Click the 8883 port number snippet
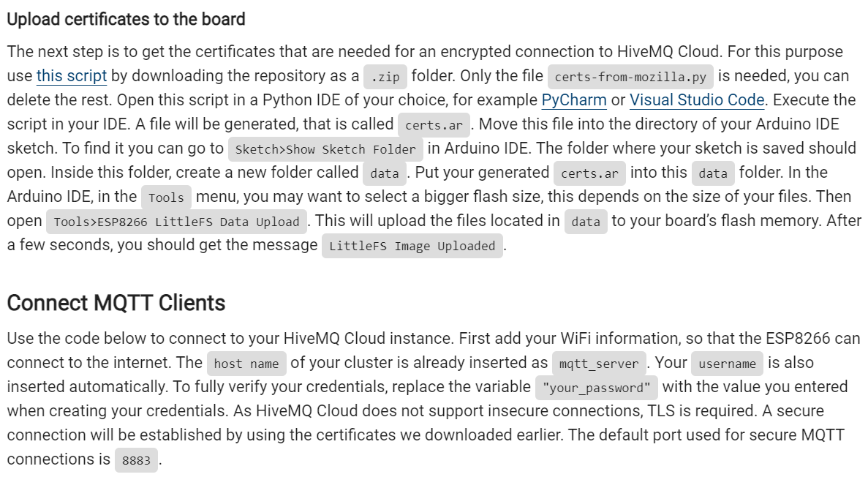The image size is (868, 477). [x=136, y=460]
